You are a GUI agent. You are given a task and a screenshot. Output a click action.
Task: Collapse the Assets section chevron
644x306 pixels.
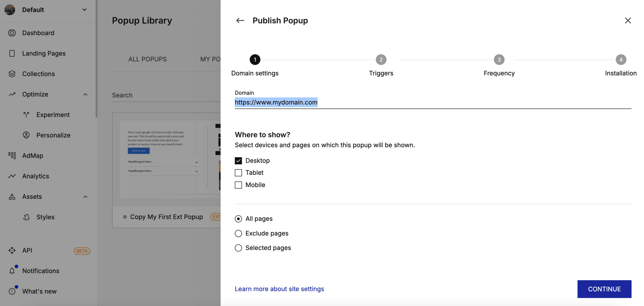(85, 197)
